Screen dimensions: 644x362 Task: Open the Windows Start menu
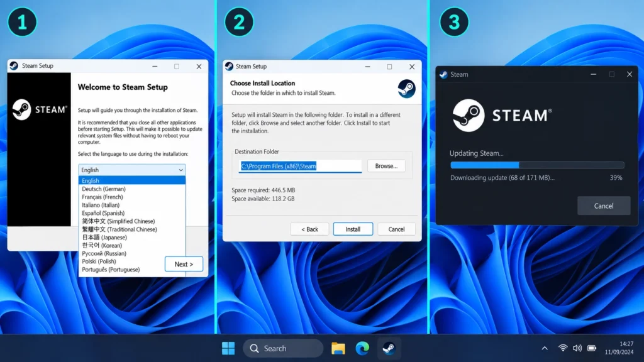pyautogui.click(x=228, y=348)
